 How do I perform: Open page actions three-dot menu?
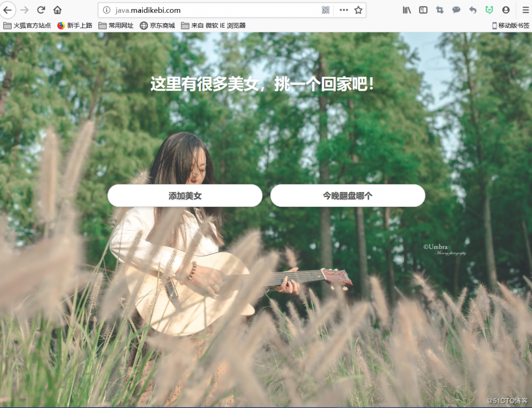coord(344,10)
